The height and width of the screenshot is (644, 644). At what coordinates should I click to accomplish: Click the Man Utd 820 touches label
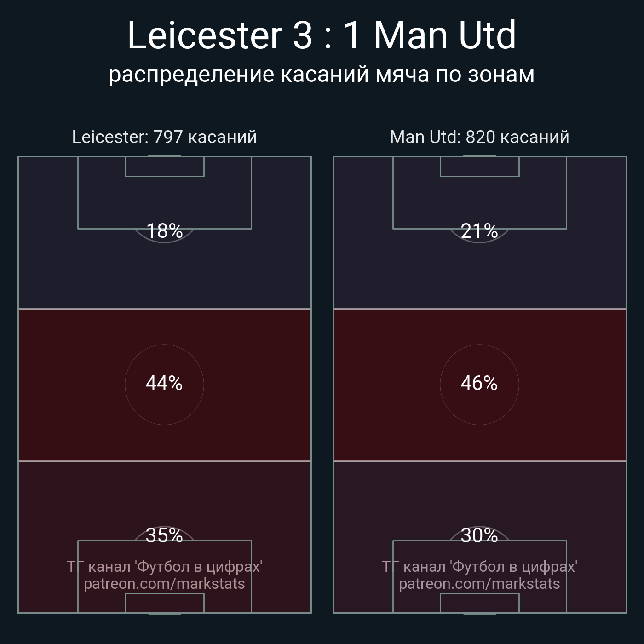pos(479,137)
